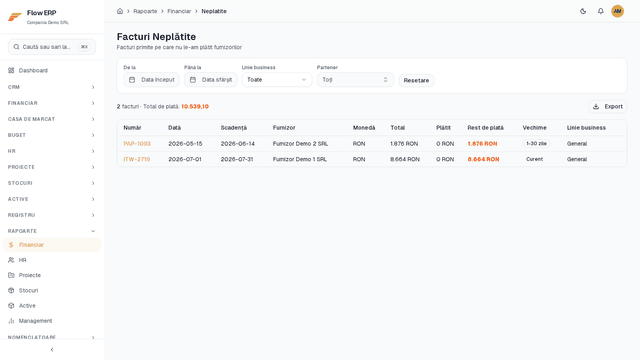This screenshot has height=360, width=640.
Task: Click the Resetare button
Action: (416, 80)
